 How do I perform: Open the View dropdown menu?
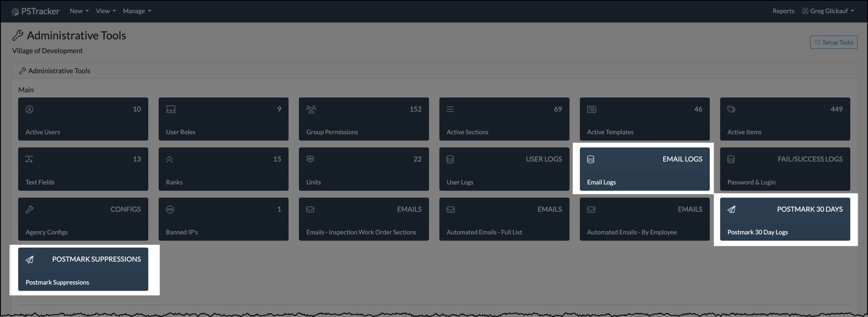(105, 11)
